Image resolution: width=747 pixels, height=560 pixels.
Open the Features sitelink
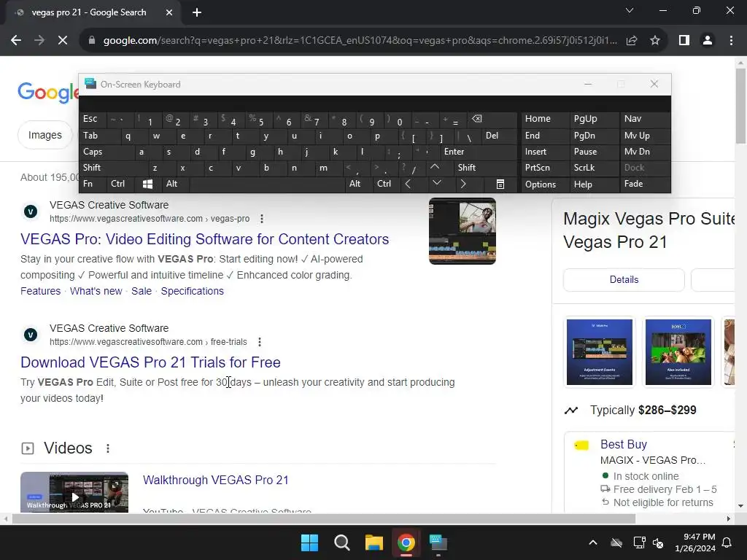(41, 291)
